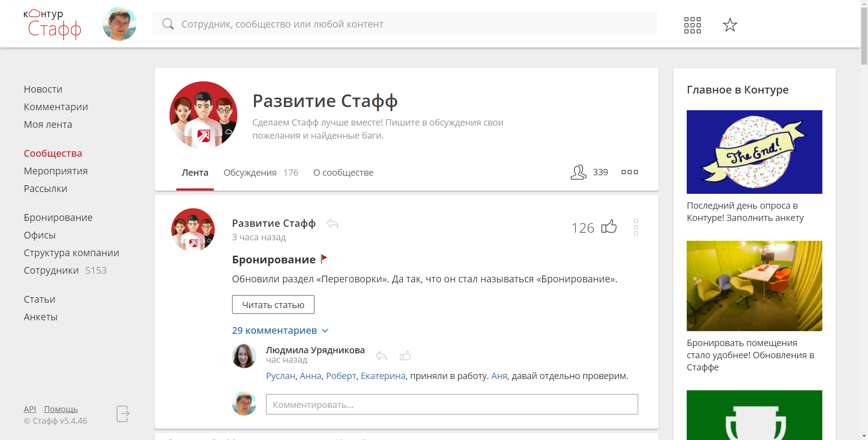Viewport: 868px width, 440px height.
Task: Go to Моя лента
Action: (48, 125)
